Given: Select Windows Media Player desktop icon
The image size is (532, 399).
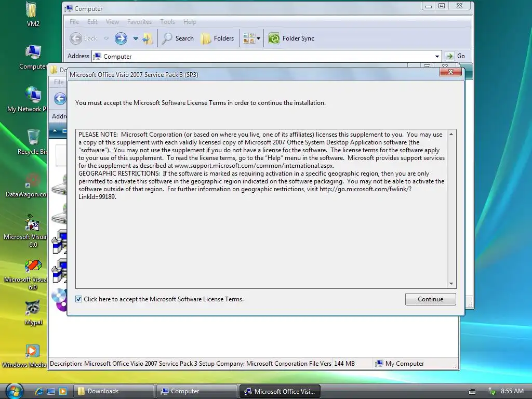Looking at the screenshot, I should click(24, 355).
